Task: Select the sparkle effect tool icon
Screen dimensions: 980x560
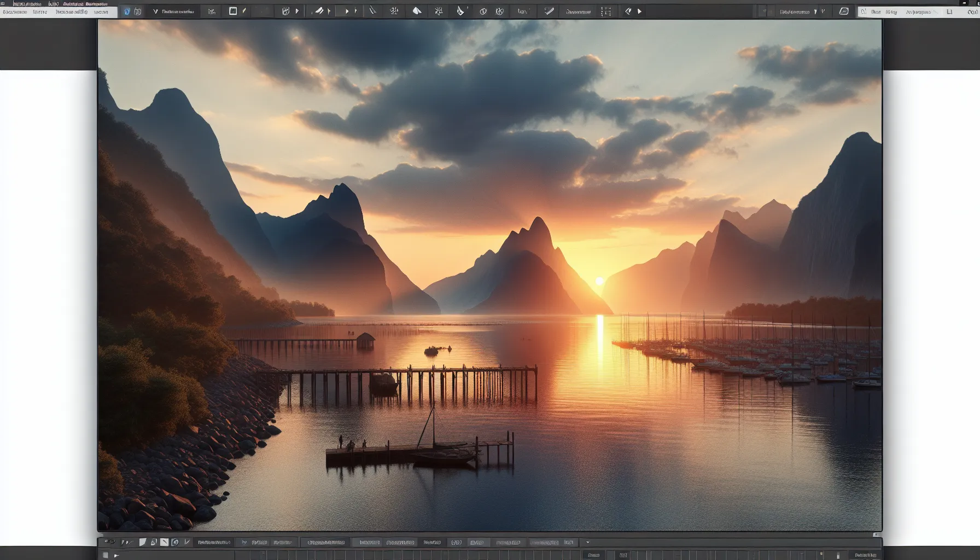Action: (x=439, y=11)
